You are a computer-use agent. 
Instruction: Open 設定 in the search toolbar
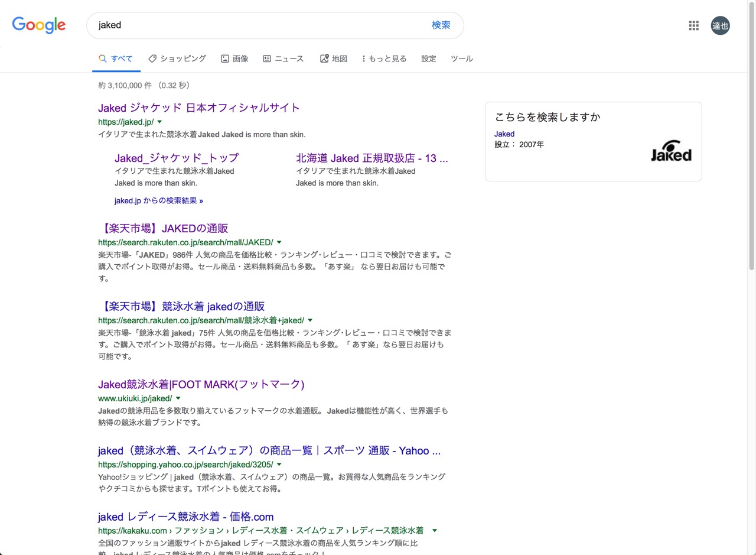[429, 59]
